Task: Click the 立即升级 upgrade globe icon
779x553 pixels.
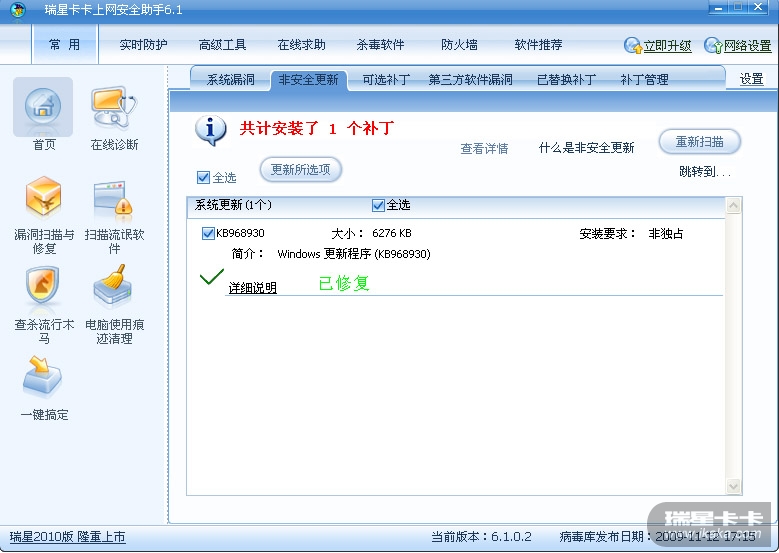Action: 633,45
